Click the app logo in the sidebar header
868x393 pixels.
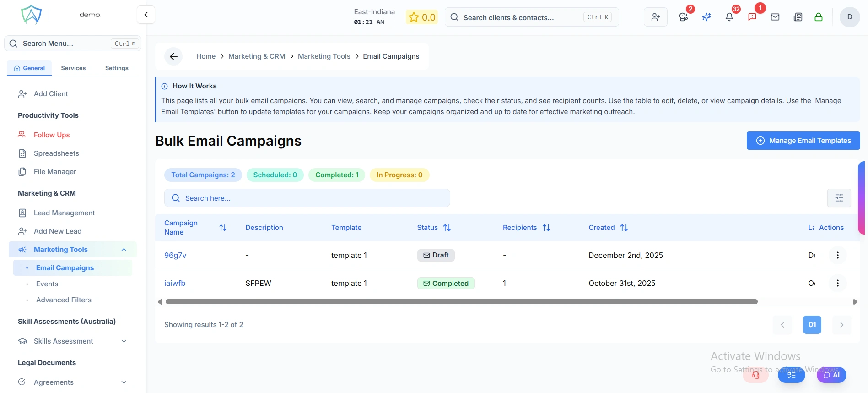(31, 15)
